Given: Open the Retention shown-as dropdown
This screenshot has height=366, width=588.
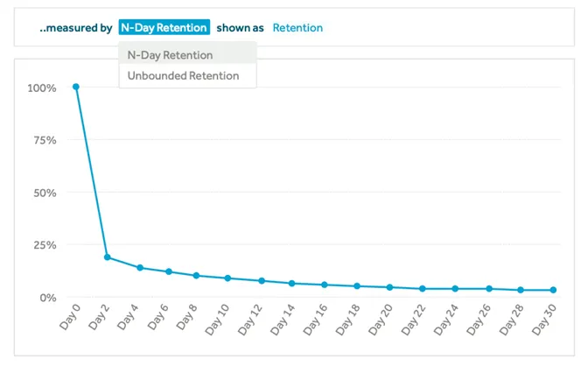Looking at the screenshot, I should coord(297,28).
